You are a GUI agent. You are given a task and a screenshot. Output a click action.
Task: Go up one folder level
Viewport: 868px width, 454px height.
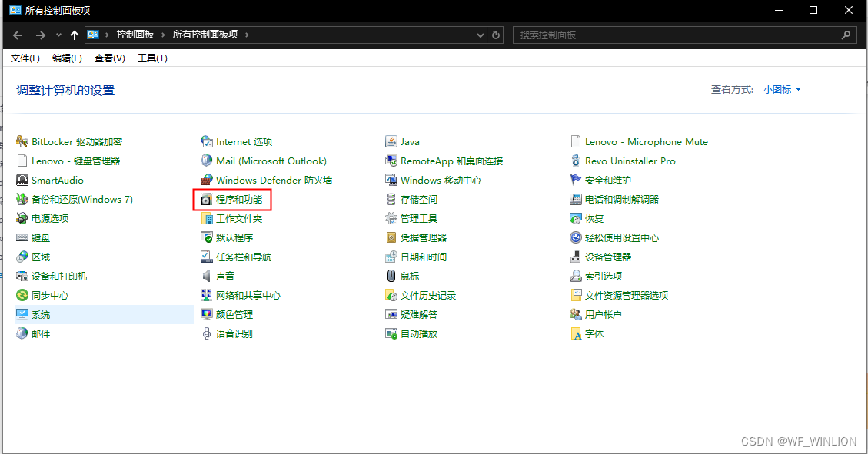click(74, 35)
